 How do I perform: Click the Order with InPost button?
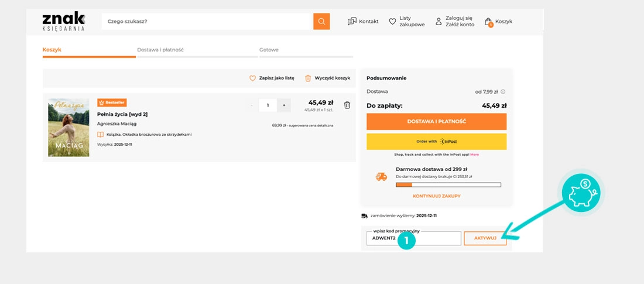tap(436, 142)
